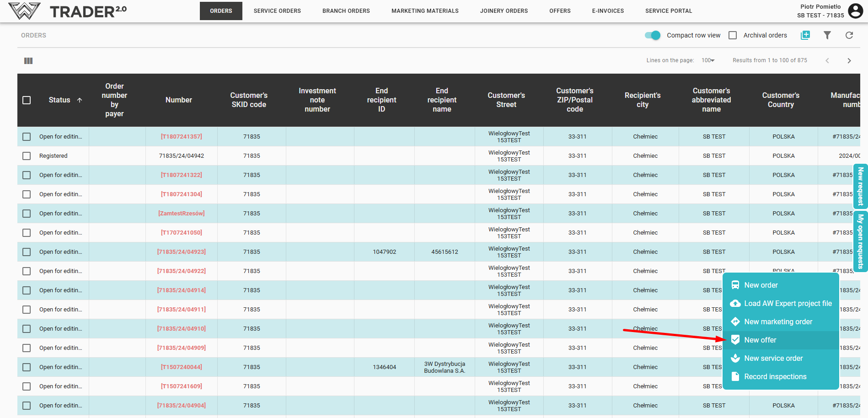Viewport: 868px width, 418px height.
Task: Expand the New request side panel
Action: 861,186
